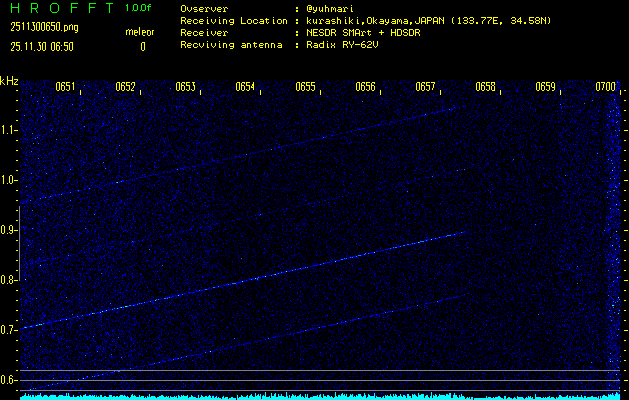Click the 0651 time marker

(x=65, y=87)
